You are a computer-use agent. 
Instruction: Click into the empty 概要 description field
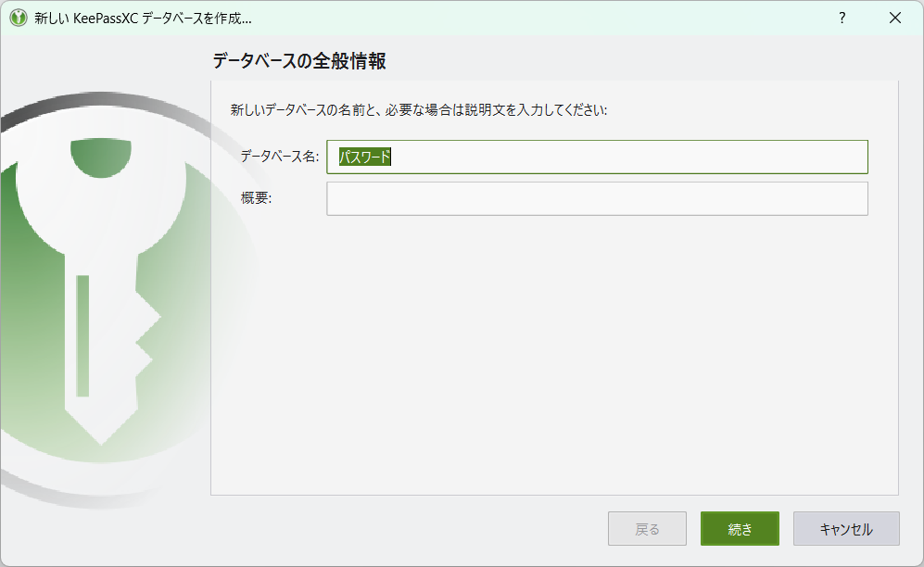coord(597,198)
